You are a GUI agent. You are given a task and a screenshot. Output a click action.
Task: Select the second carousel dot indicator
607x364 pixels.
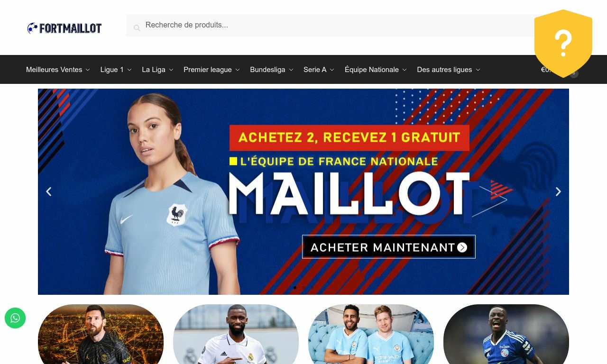point(303,288)
